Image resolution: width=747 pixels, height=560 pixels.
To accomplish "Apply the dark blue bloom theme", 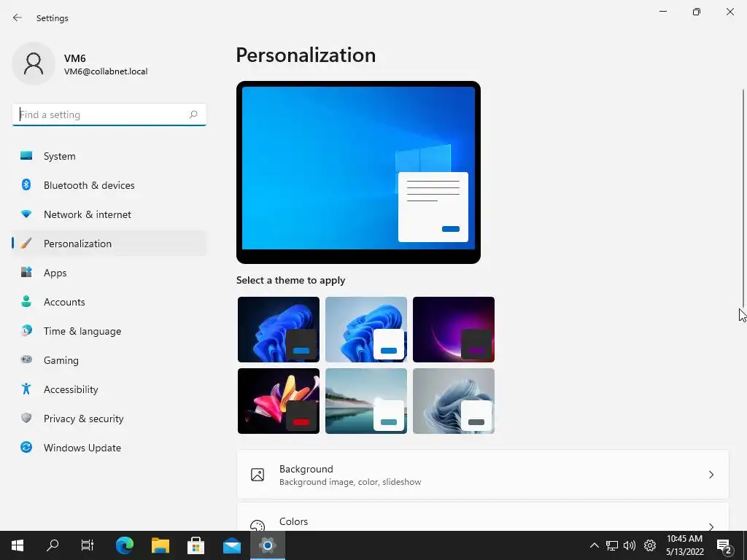I will 278,330.
